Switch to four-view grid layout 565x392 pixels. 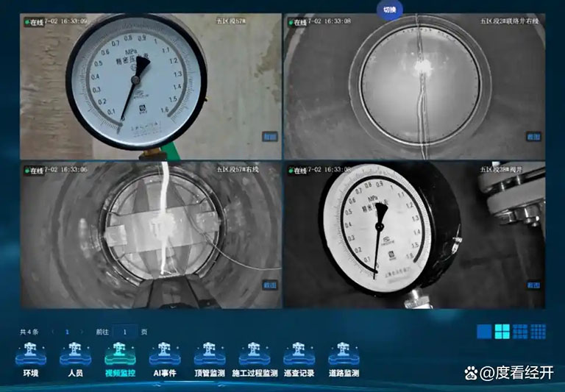[x=502, y=332]
